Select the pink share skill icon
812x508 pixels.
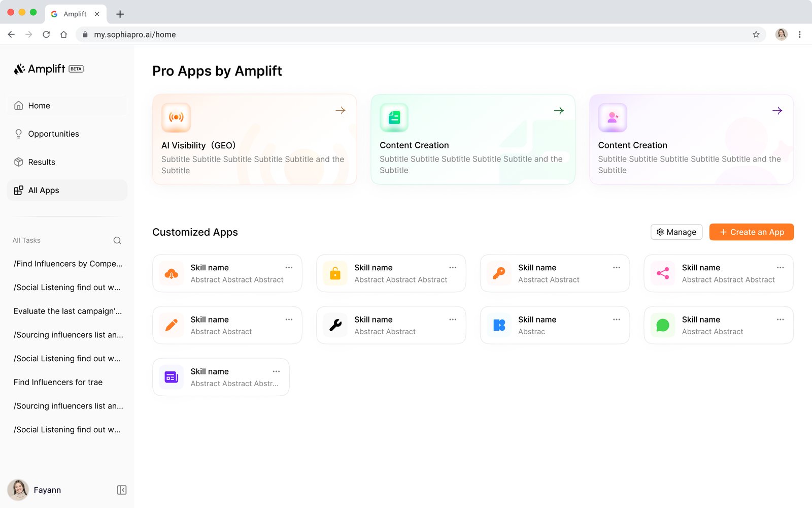[663, 273]
